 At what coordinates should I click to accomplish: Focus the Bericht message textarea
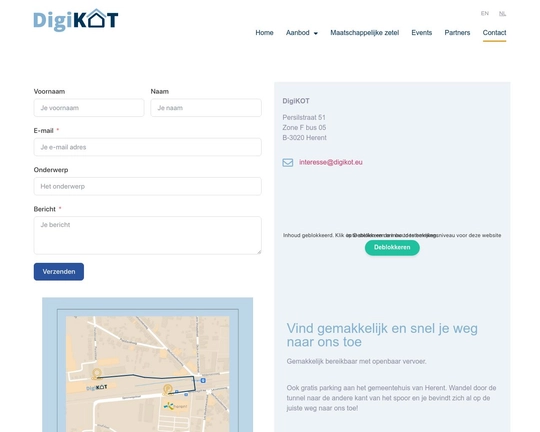coord(147,235)
